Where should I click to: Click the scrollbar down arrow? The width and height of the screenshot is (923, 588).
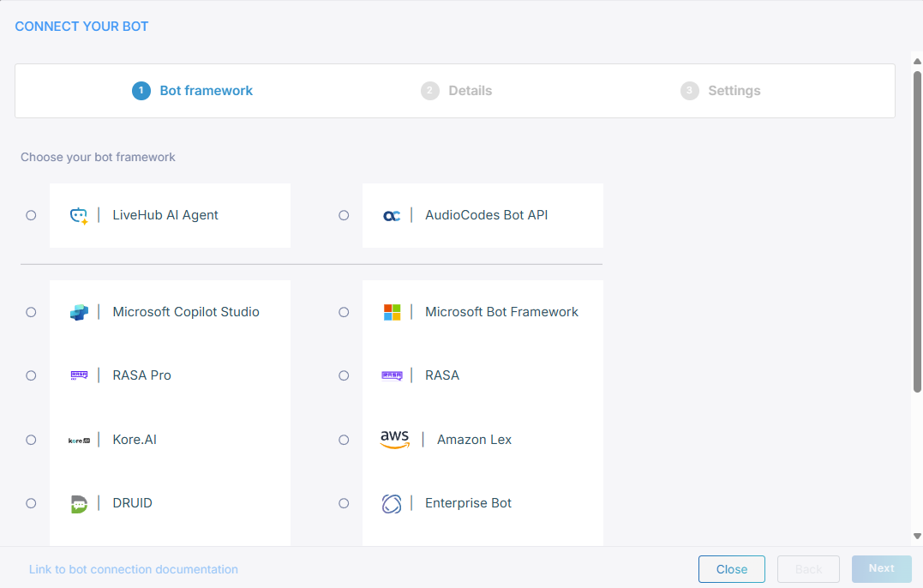[x=917, y=536]
